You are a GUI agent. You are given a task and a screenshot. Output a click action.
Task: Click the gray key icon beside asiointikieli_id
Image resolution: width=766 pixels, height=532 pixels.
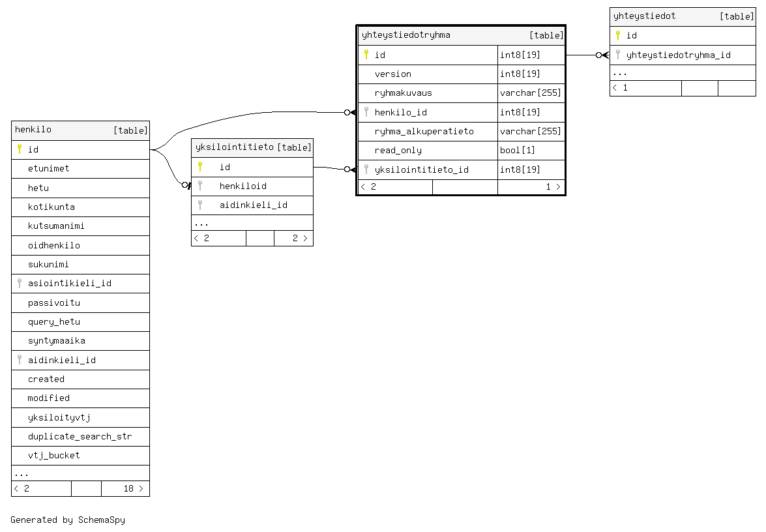coord(20,284)
